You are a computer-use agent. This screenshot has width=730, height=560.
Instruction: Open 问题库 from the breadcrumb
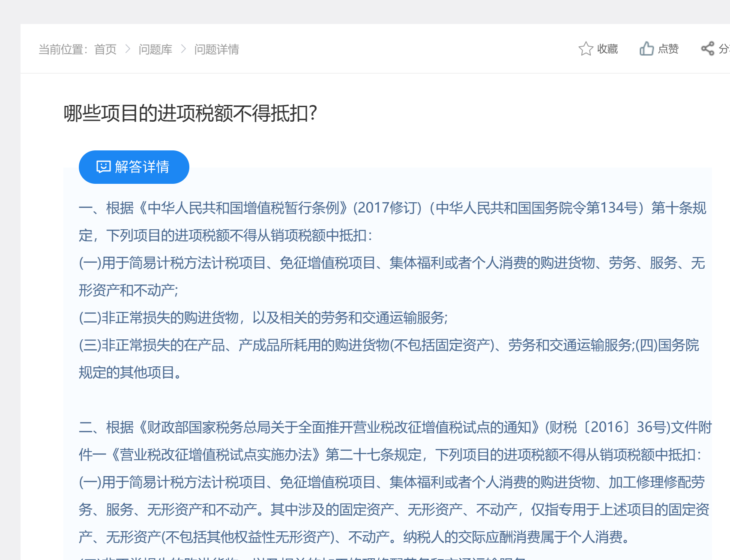(155, 50)
